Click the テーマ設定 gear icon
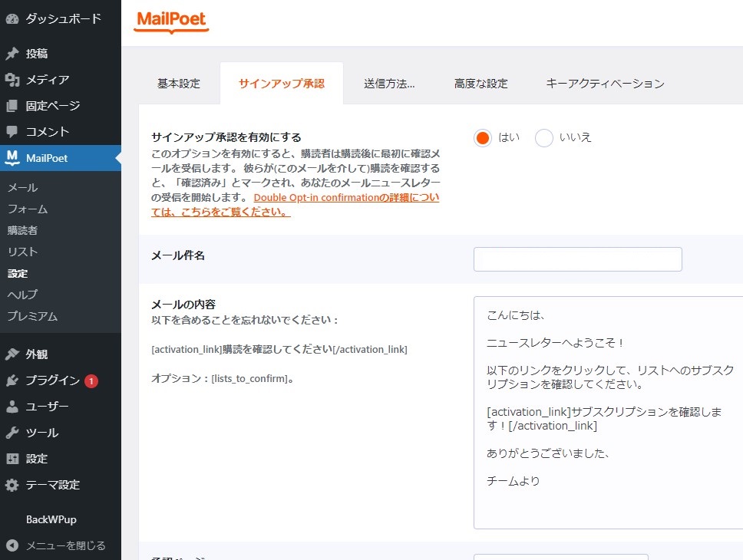This screenshot has height=560, width=743. point(12,485)
